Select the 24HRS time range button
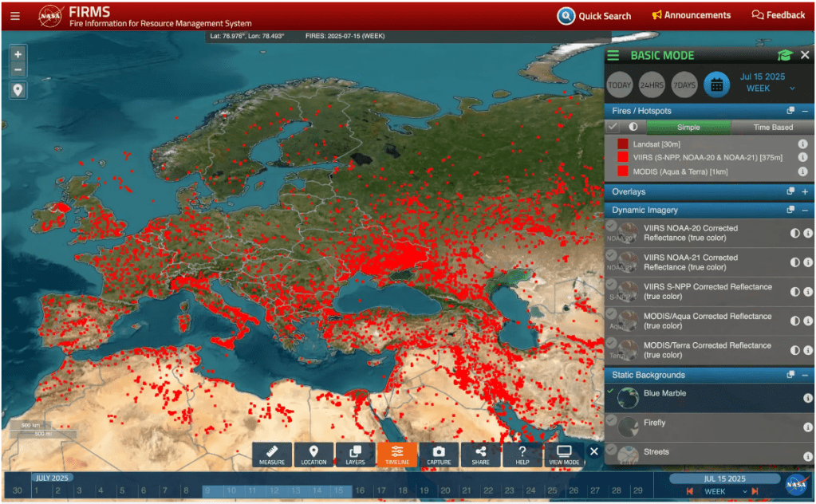The image size is (816, 504). click(x=652, y=85)
